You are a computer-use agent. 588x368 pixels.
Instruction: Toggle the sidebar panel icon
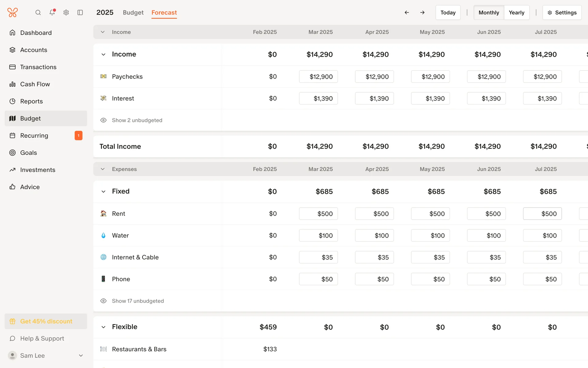[x=80, y=13]
